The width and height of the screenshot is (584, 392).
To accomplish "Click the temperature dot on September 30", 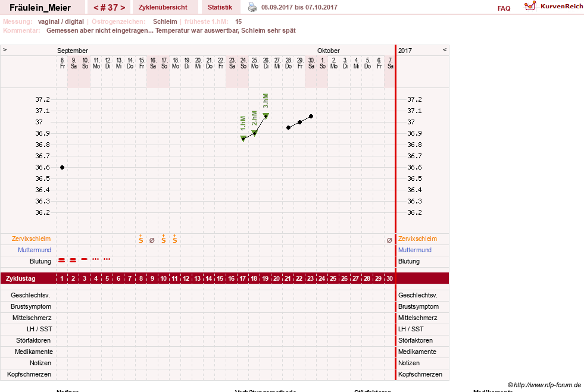I will (311, 117).
